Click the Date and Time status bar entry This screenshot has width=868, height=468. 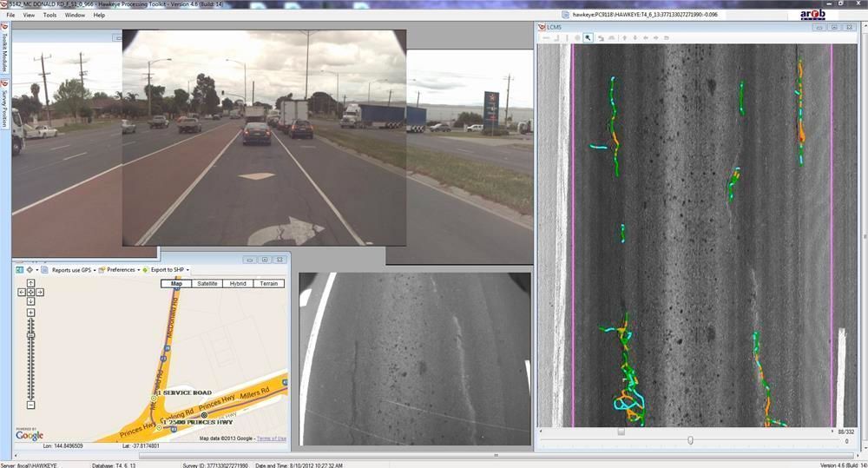299,465
